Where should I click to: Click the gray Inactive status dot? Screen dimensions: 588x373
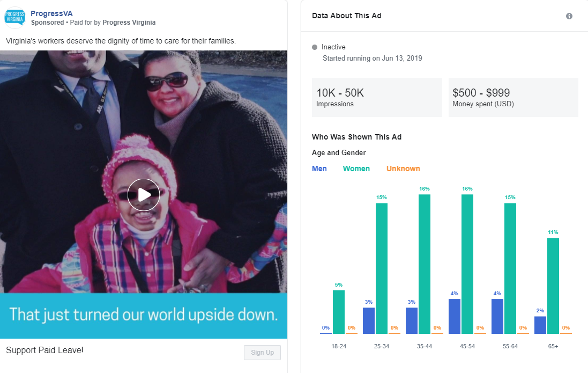315,47
